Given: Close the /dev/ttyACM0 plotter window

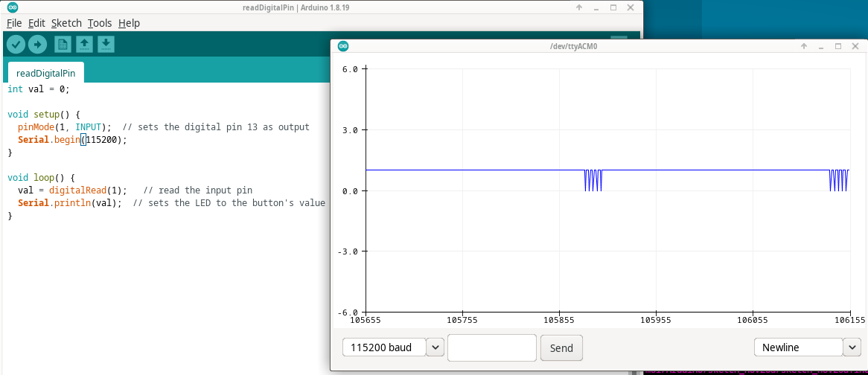Looking at the screenshot, I should coord(855,46).
